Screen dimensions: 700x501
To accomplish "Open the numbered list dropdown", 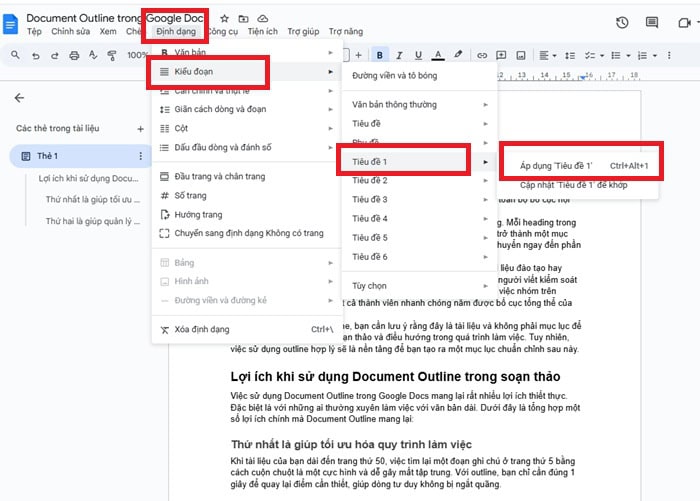I will click(647, 55).
